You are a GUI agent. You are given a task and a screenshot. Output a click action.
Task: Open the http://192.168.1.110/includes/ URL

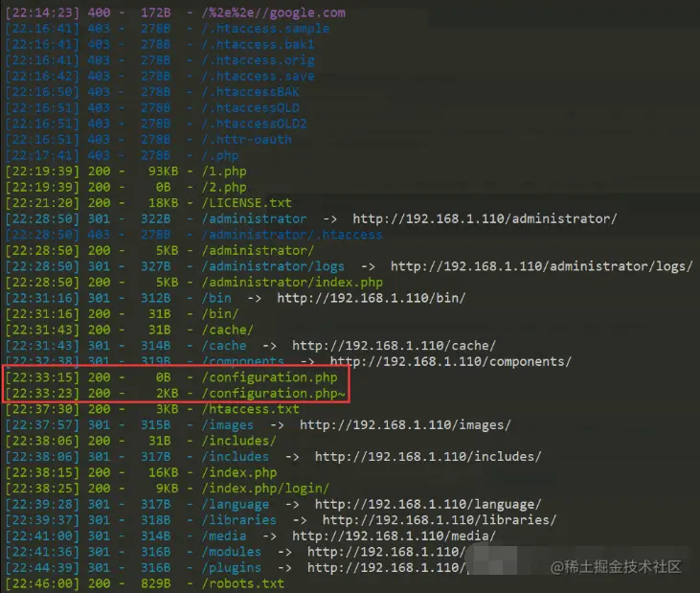point(428,457)
